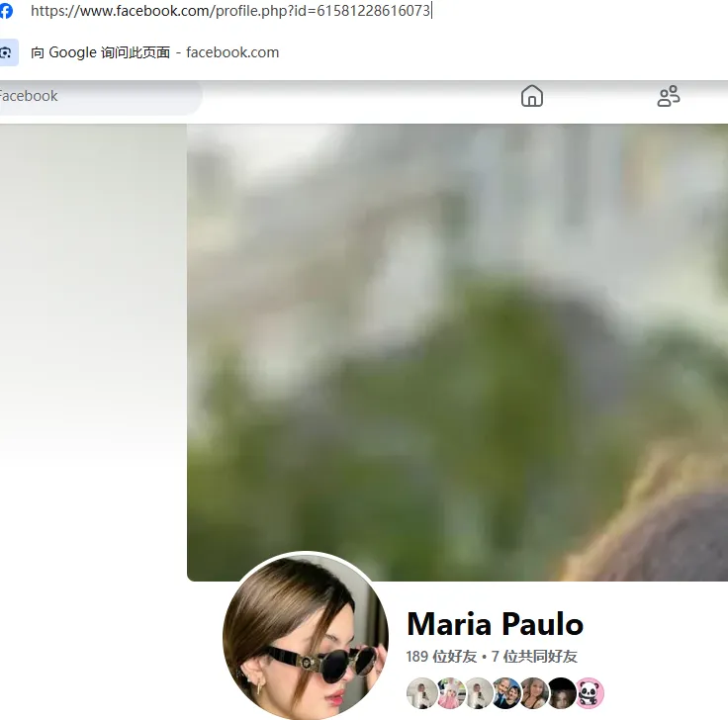Click the third friend avatar in row
Screen dimensions: 728x720
click(x=478, y=693)
